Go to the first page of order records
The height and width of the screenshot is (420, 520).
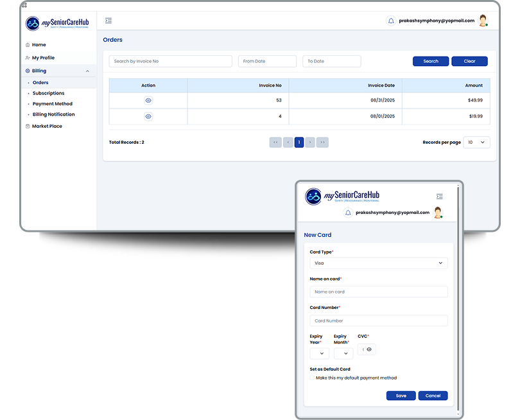[275, 142]
